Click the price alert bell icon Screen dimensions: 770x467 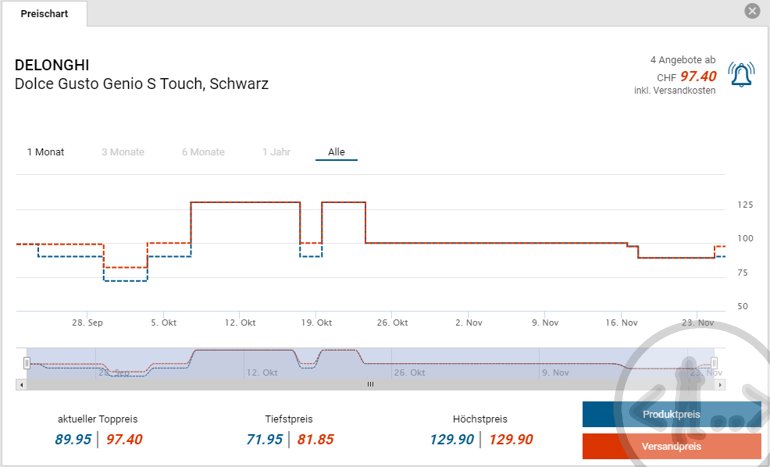741,75
